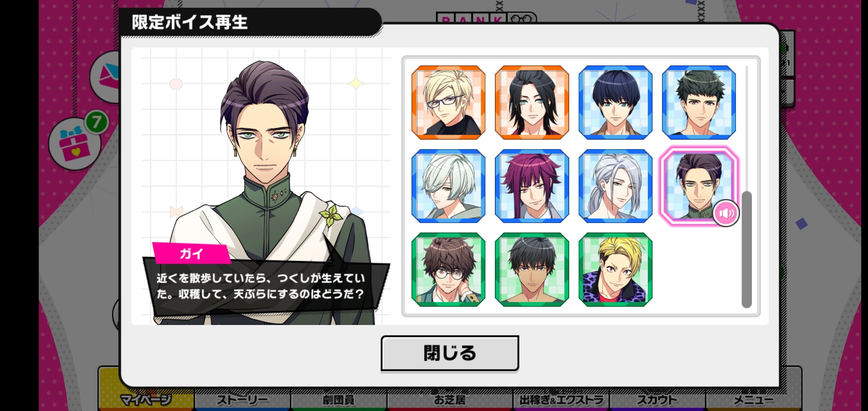Choose the dark blue-haired character portrait
Screen dimensions: 868x411
click(615, 102)
